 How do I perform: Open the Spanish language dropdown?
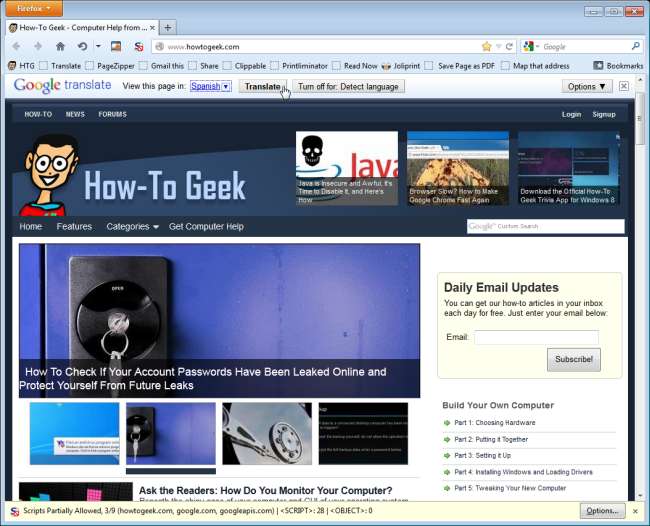tap(210, 87)
